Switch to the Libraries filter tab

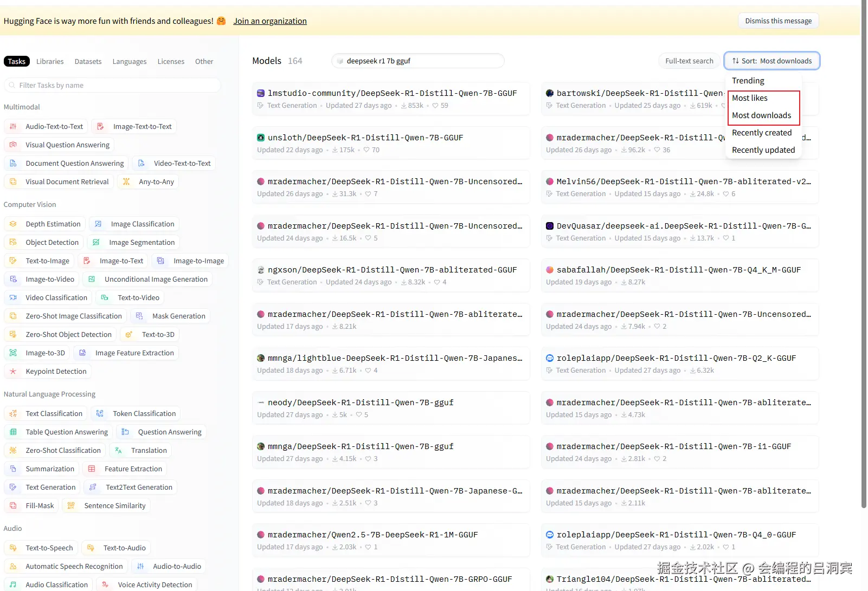pyautogui.click(x=50, y=62)
